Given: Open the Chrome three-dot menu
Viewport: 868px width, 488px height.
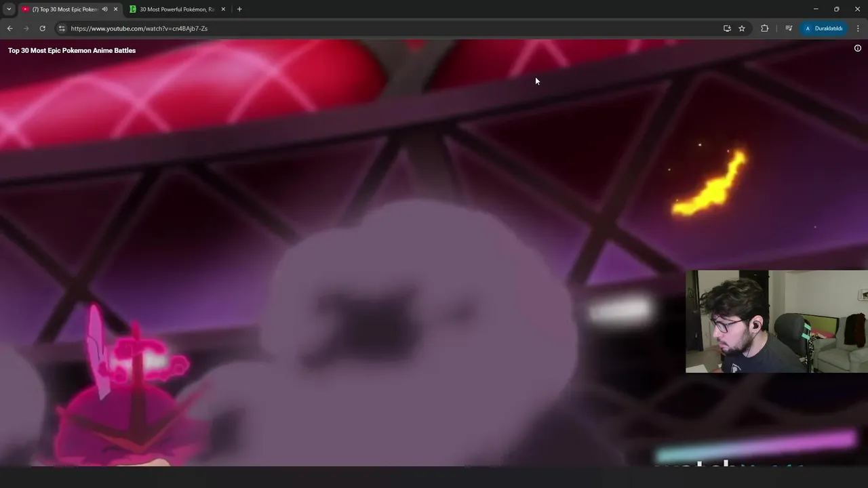Looking at the screenshot, I should pos(859,28).
